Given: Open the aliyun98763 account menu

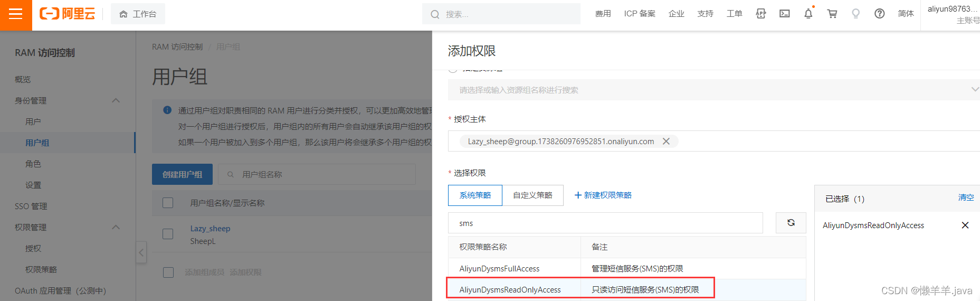Looking at the screenshot, I should pyautogui.click(x=953, y=14).
